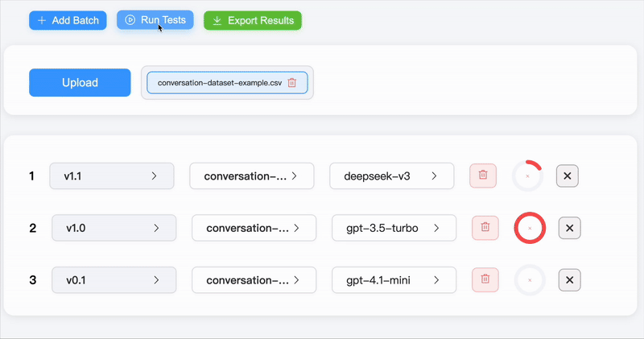Image resolution: width=644 pixels, height=339 pixels.
Task: Click the empty progress circle in gpt-4.1-mini row
Action: coord(530,280)
